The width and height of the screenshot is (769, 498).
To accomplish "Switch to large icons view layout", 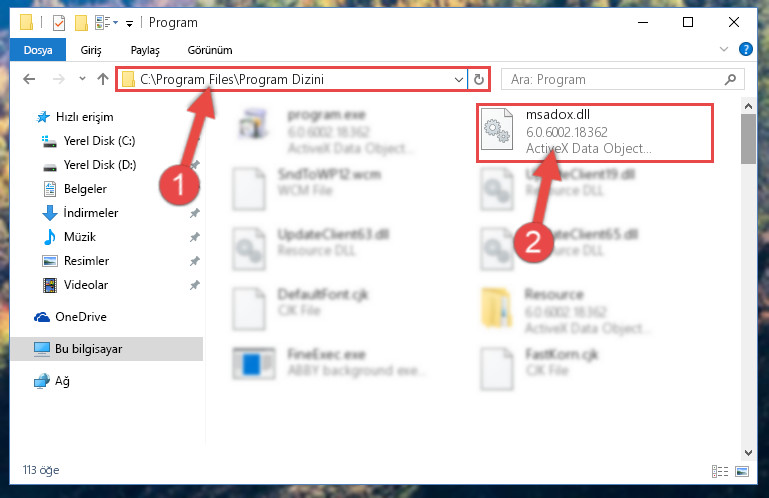I will [742, 472].
